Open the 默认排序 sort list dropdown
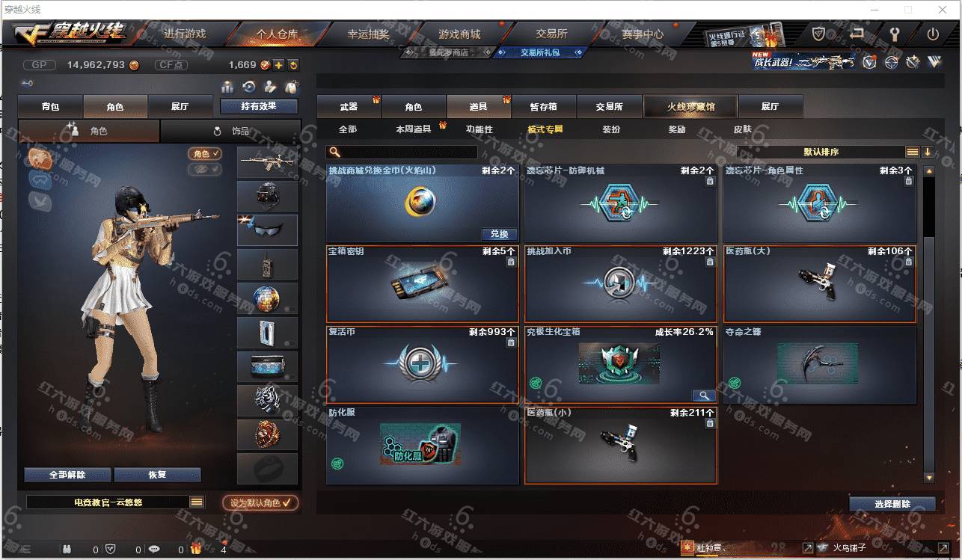The width and height of the screenshot is (962, 560). 913,152
